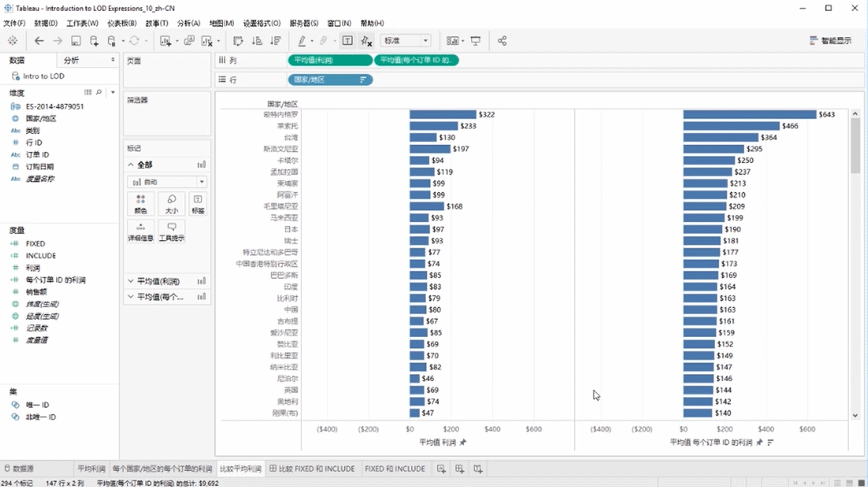Switch to the FIXED 和 INCLUDE sheet tab
This screenshot has height=487, width=868.
(x=395, y=469)
